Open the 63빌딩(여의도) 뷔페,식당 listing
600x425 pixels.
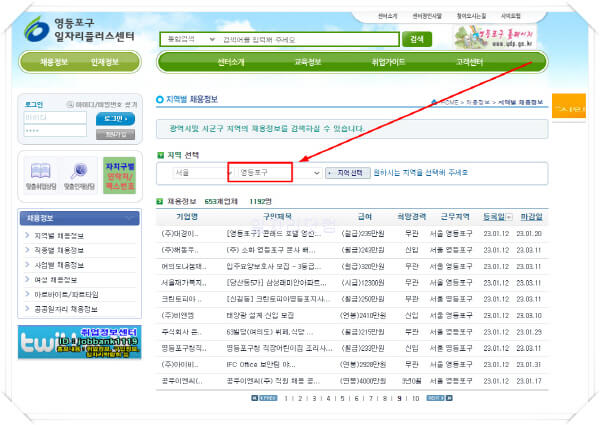pyautogui.click(x=270, y=332)
